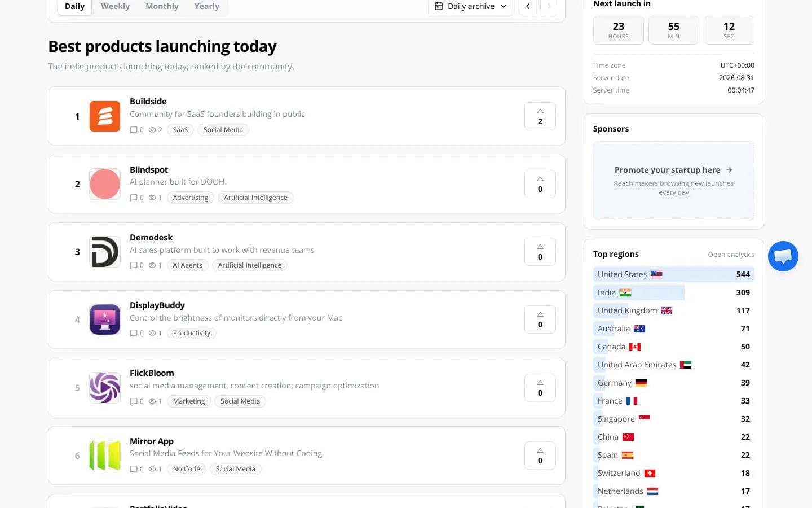The height and width of the screenshot is (508, 812).
Task: Click the comments icon on Buildside
Action: click(x=134, y=130)
